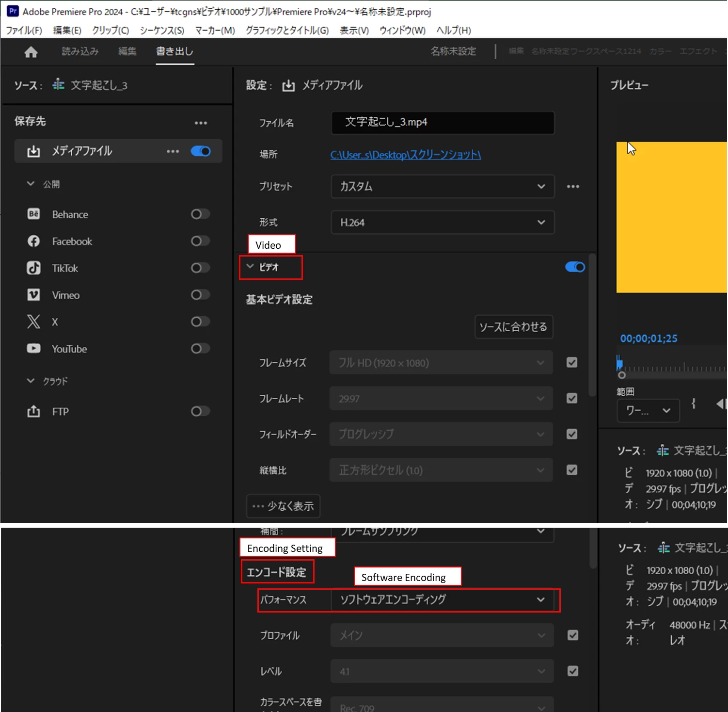728x712 pixels.
Task: Uncheck the frame rate match source checkbox
Action: coord(572,398)
